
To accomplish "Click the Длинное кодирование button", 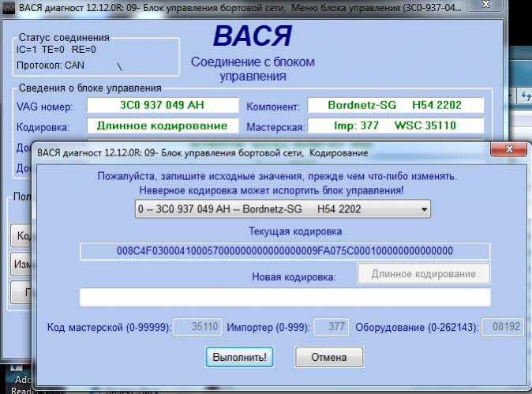I will 423,273.
